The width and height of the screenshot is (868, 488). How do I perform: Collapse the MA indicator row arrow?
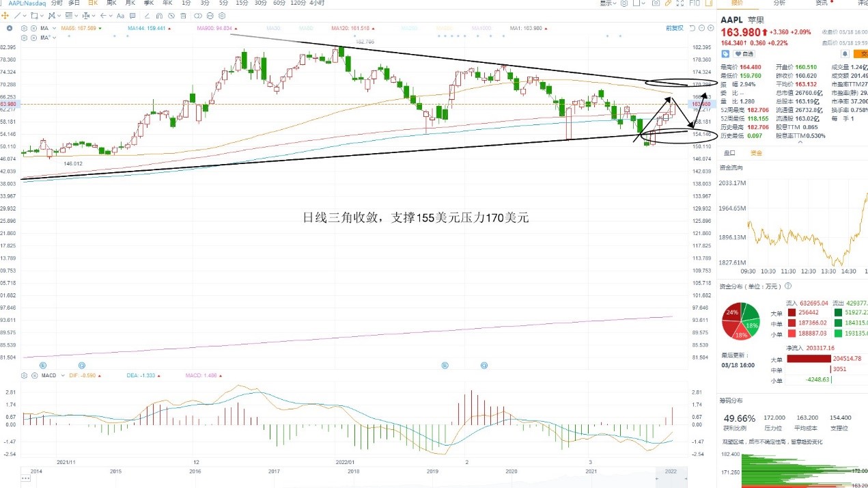pyautogui.click(x=9, y=28)
